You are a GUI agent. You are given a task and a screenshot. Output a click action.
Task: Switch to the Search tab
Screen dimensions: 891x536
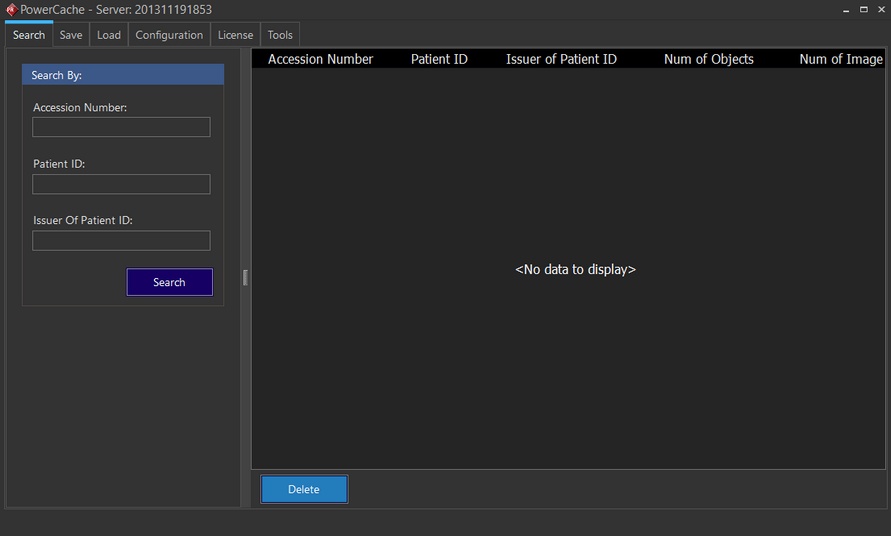pyautogui.click(x=29, y=35)
